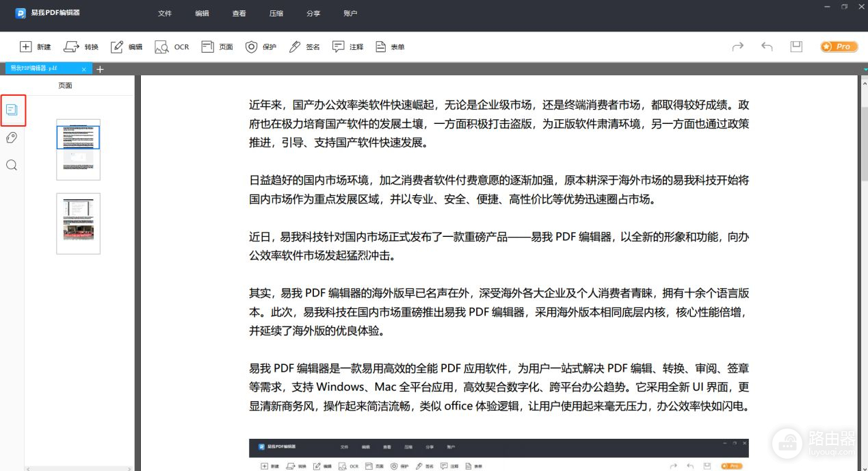Viewport: 868px width, 471px height.
Task: Toggle the bookmarks panel in left sidebar
Action: point(12,138)
